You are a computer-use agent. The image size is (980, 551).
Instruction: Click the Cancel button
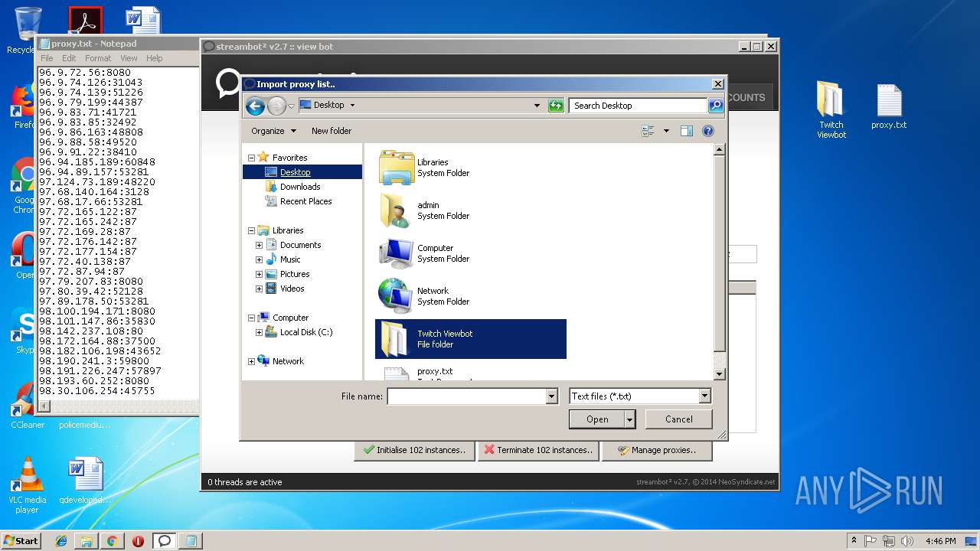click(x=679, y=419)
